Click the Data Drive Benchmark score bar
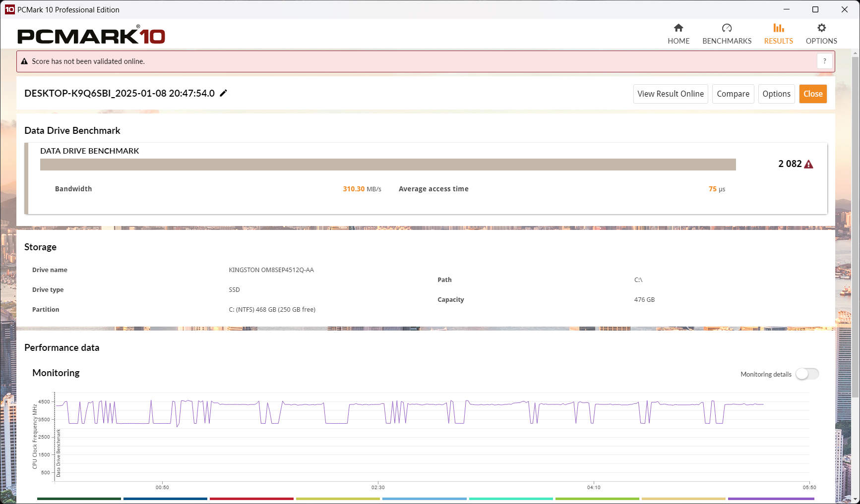The height and width of the screenshot is (504, 860). pos(387,165)
